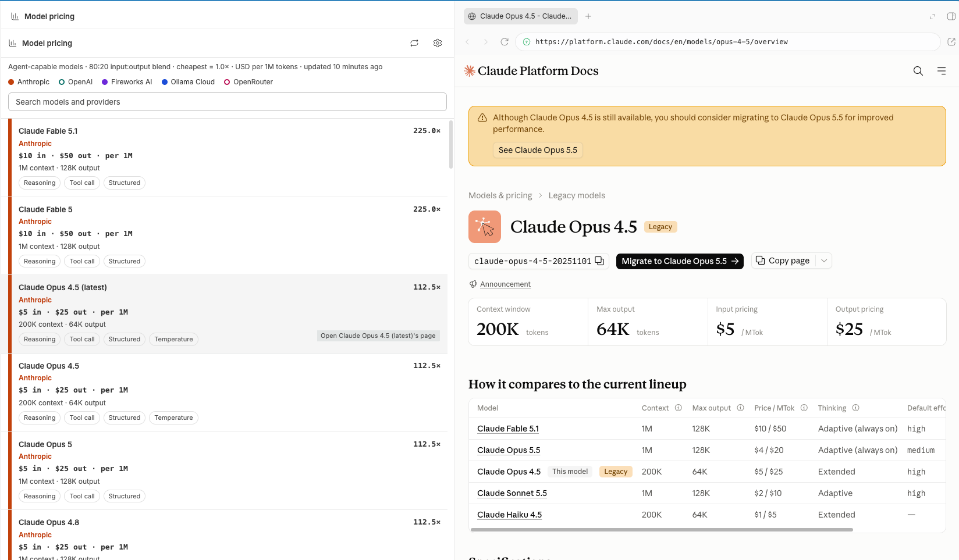This screenshot has height=560, width=959.
Task: Click Migrate to Claude Opus 5.5 button
Action: [680, 261]
